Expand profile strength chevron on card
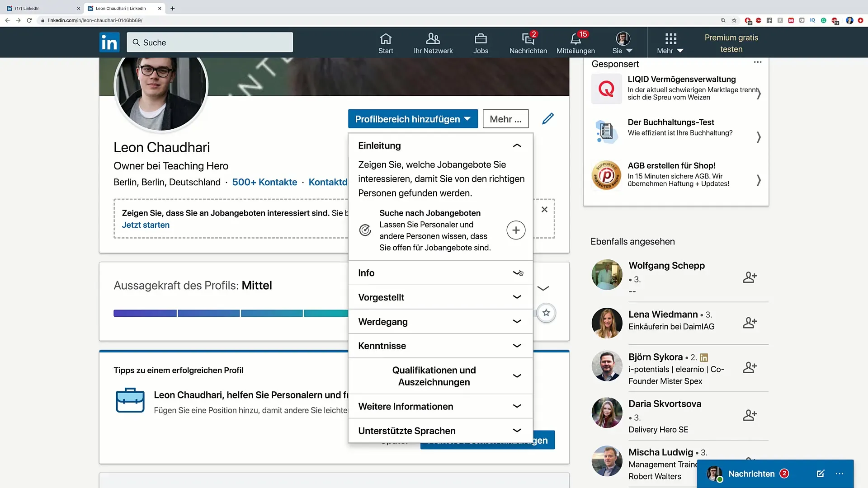This screenshot has width=868, height=488. [x=543, y=288]
